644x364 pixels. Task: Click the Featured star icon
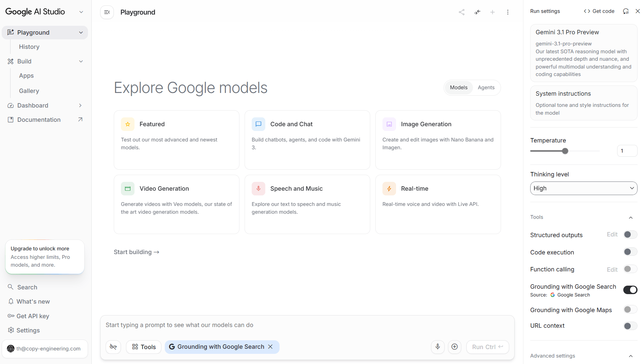tap(128, 124)
